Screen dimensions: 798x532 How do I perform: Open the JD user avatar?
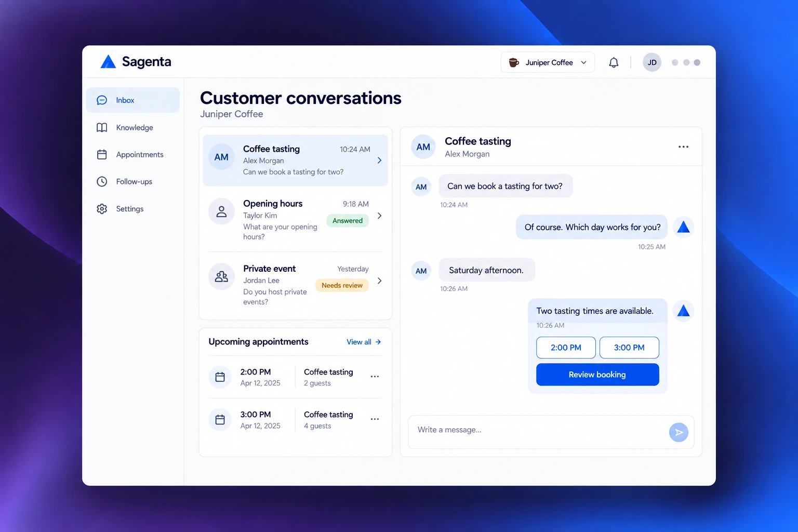(652, 62)
